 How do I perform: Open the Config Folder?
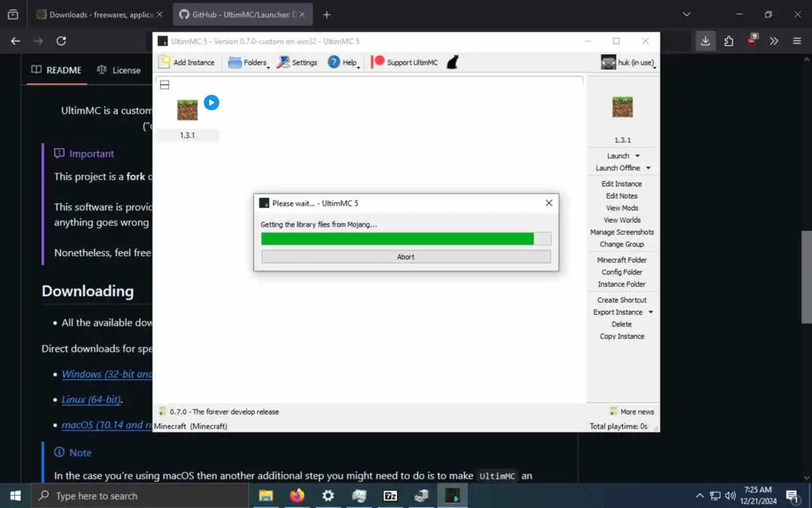[x=622, y=272]
